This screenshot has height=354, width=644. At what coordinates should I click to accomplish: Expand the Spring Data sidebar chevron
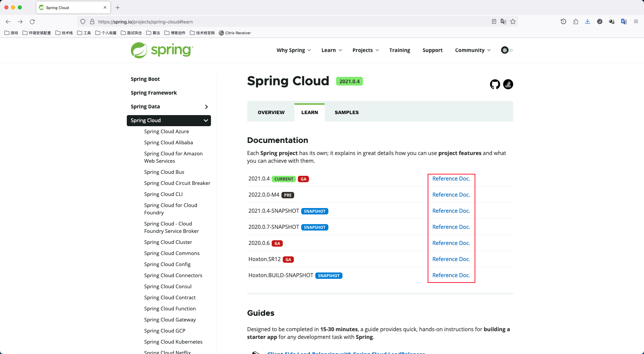point(206,107)
